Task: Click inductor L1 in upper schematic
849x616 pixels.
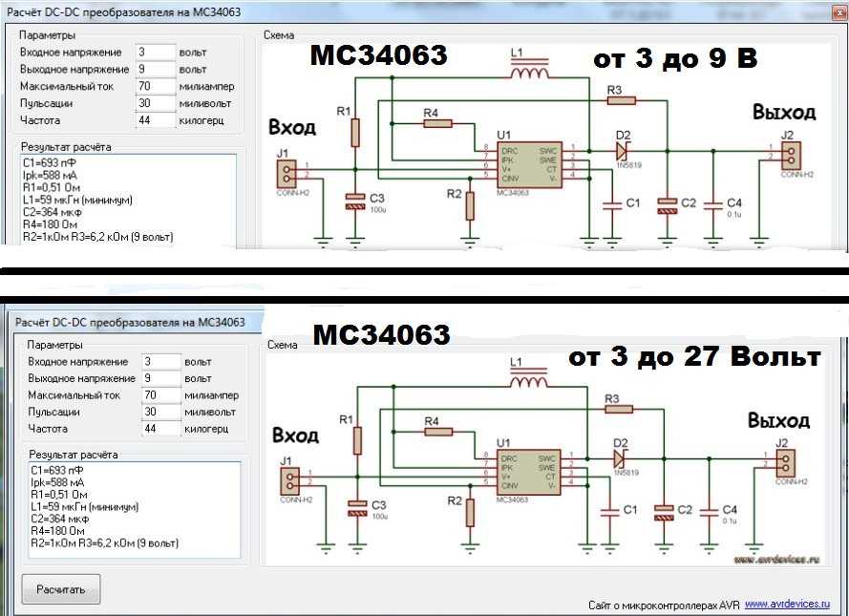Action: [529, 71]
